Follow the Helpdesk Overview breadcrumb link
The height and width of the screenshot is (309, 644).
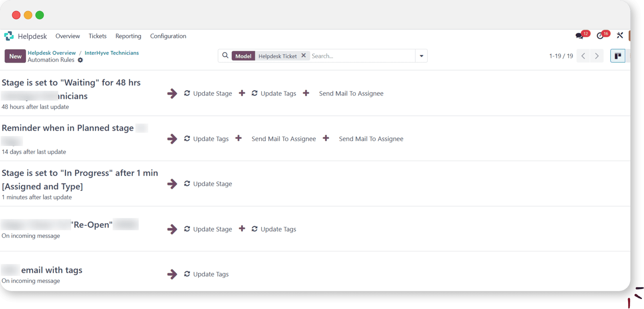(52, 53)
